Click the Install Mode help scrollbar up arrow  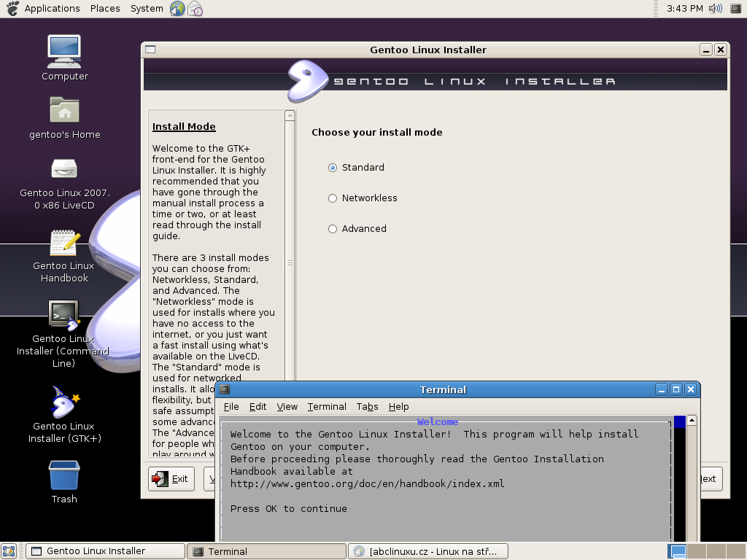[290, 116]
